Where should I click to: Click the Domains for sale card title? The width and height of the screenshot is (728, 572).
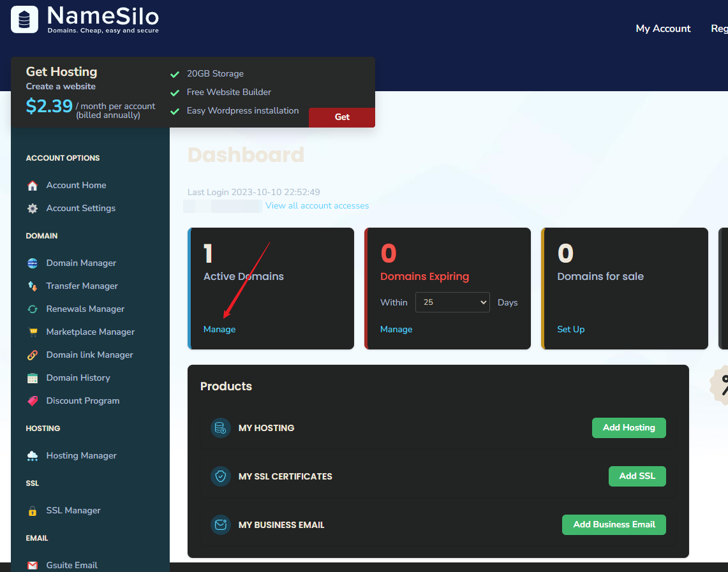click(x=600, y=277)
